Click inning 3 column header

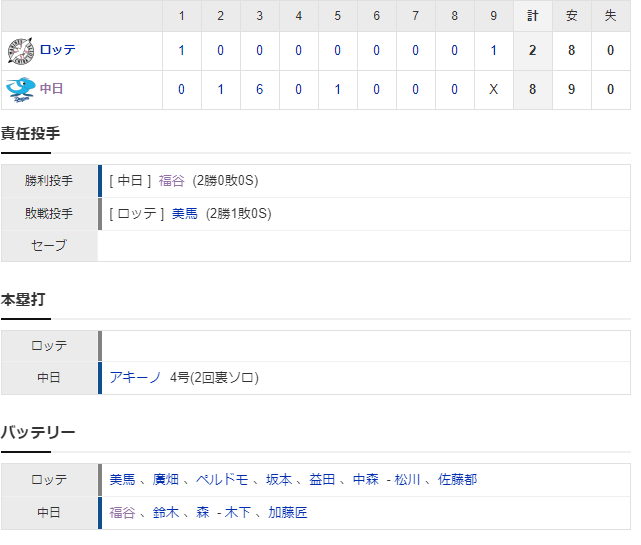[260, 16]
